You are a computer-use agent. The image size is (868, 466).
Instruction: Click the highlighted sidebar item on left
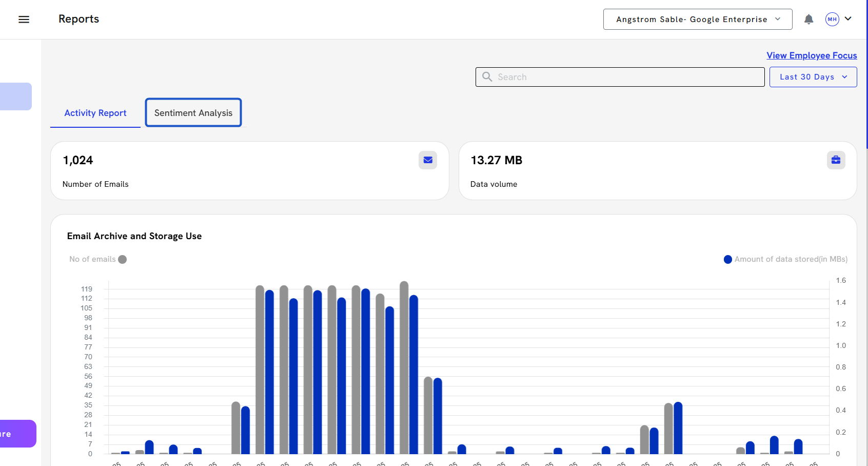pos(15,96)
